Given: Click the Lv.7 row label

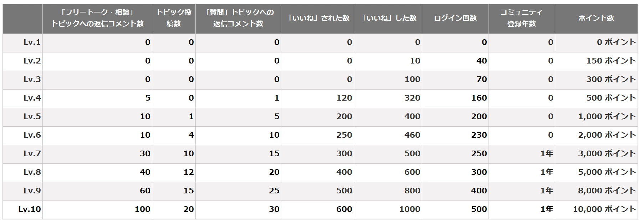Looking at the screenshot, I should coord(32,154).
